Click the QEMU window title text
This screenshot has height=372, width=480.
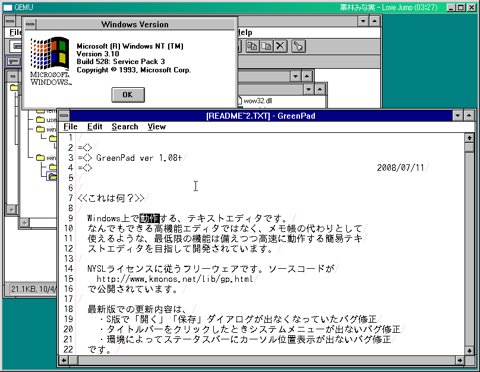coord(24,7)
